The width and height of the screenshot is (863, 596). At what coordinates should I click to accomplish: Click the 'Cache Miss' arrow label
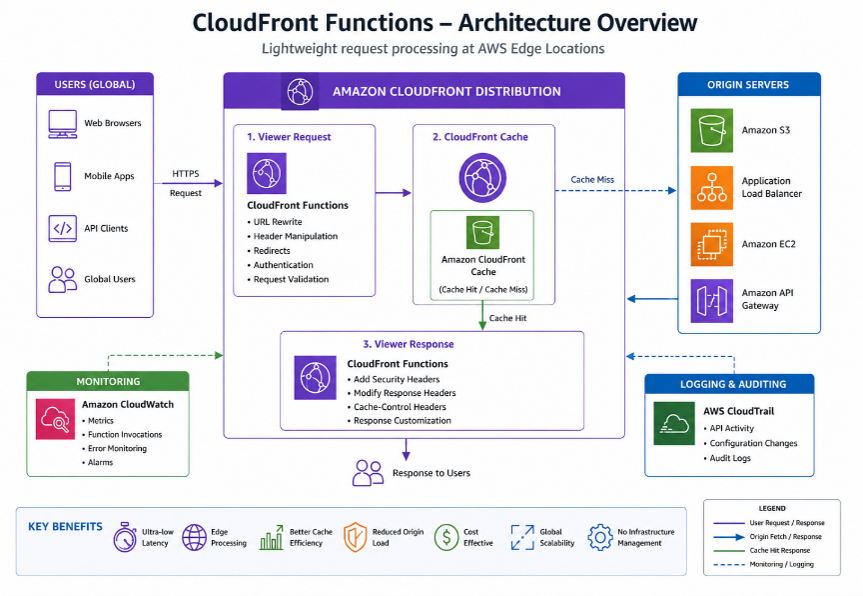tap(592, 179)
